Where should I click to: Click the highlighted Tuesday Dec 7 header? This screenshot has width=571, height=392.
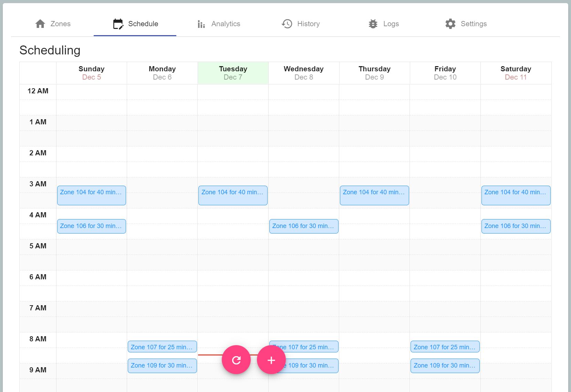coord(233,73)
